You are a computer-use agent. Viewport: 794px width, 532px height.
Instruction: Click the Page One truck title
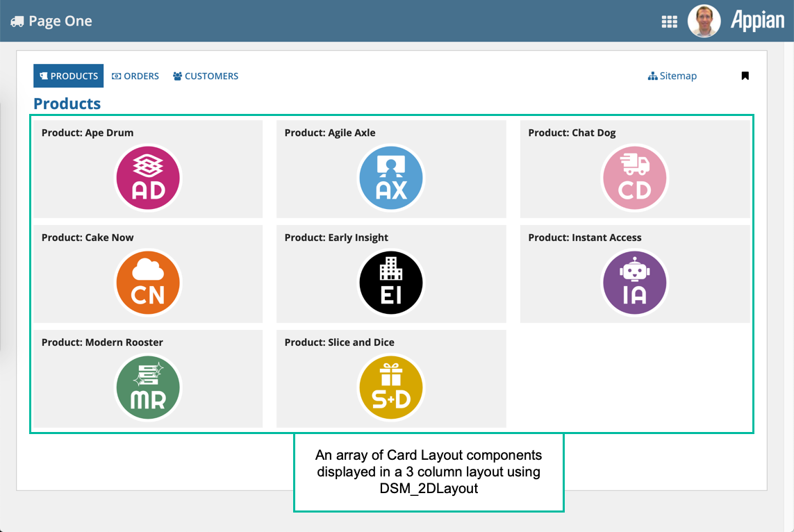point(52,21)
